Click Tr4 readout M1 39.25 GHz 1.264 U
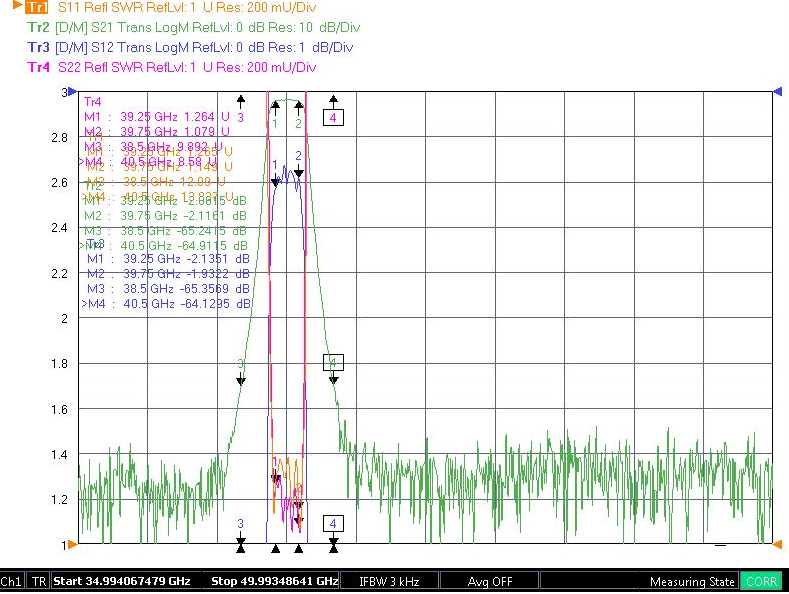The width and height of the screenshot is (789, 594). coord(156,117)
